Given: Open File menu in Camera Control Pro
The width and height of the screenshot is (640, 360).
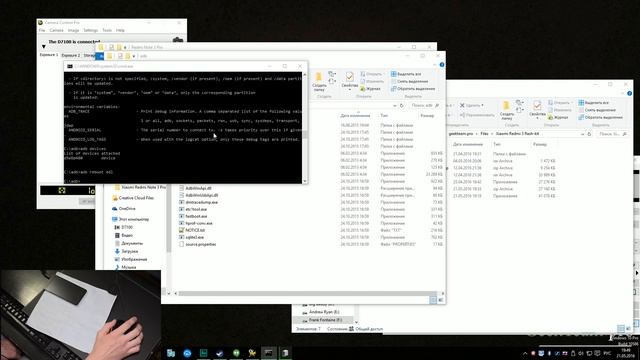Looking at the screenshot, I should tap(42, 30).
